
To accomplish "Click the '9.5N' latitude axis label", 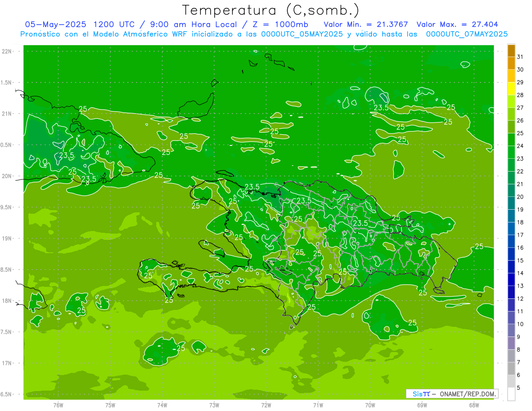I will (7, 207).
